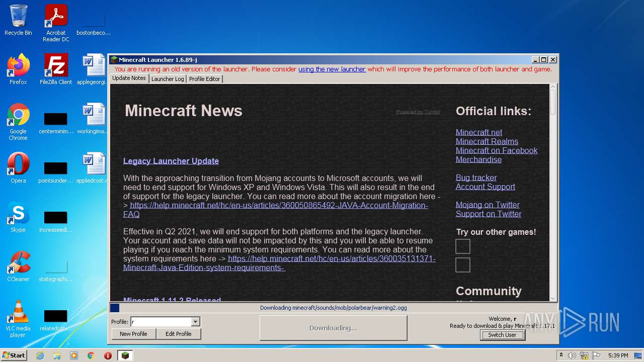This screenshot has height=362, width=644.
Task: Click 'using the new launcher' link
Action: click(x=332, y=69)
